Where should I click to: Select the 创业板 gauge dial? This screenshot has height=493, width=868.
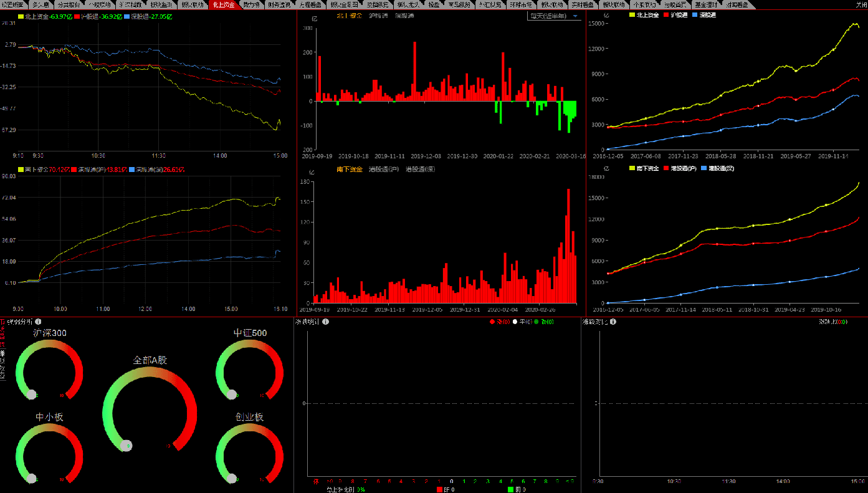pyautogui.click(x=250, y=453)
